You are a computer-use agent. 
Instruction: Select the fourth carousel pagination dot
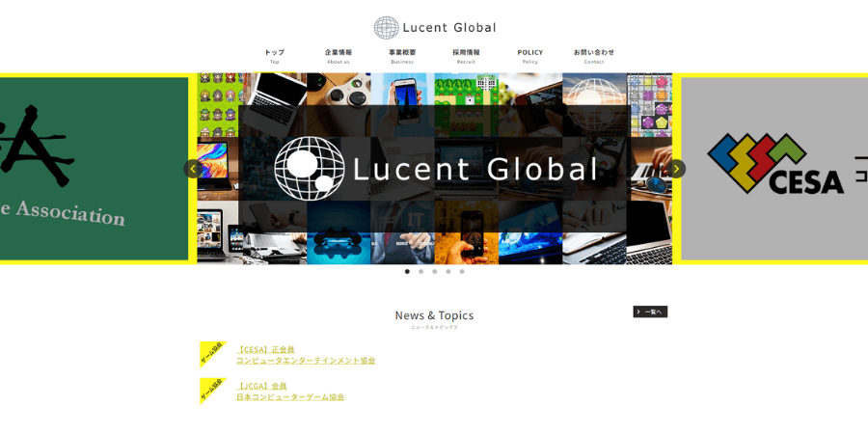pos(448,272)
